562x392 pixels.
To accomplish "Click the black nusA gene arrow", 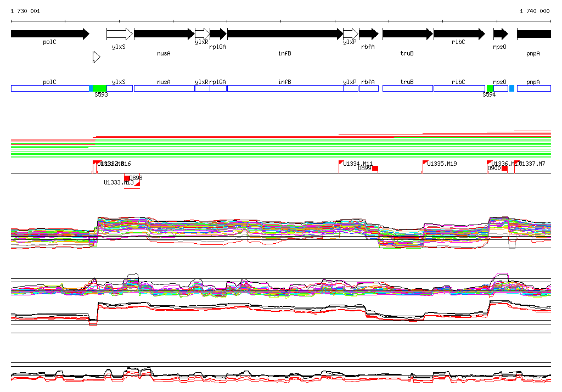I will pyautogui.click(x=164, y=34).
